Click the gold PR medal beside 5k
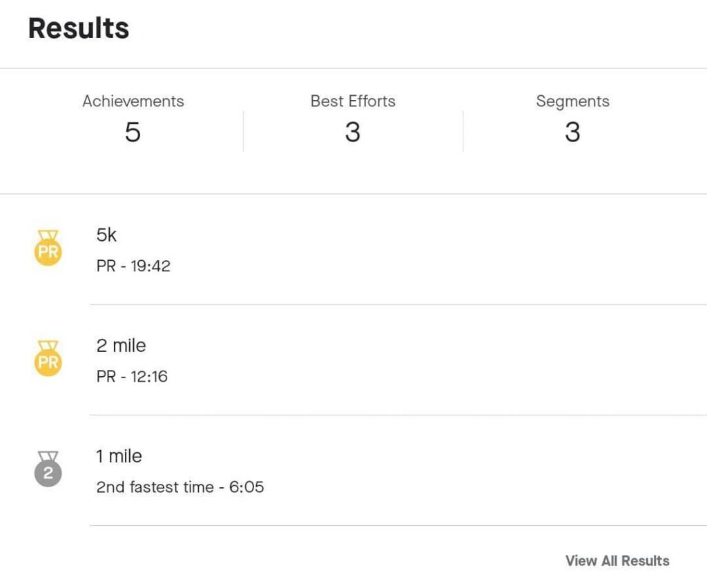The width and height of the screenshot is (707, 588). pos(48,248)
